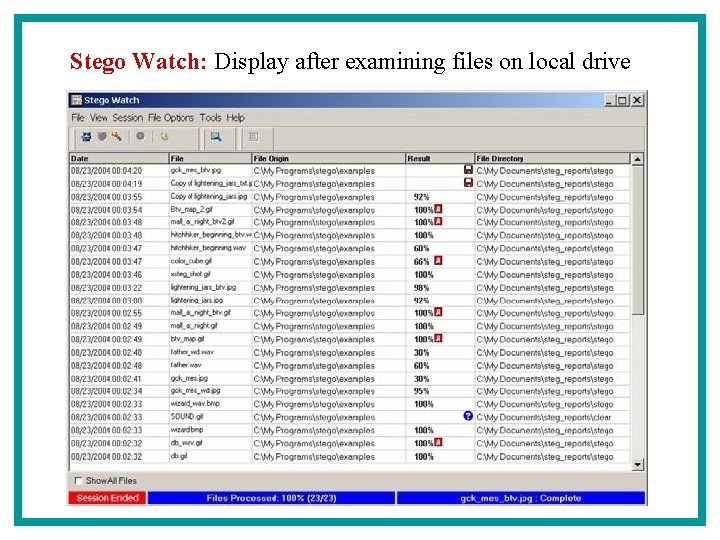Click the blue printer-like toolbar icon
This screenshot has height=540, width=720.
pos(86,136)
